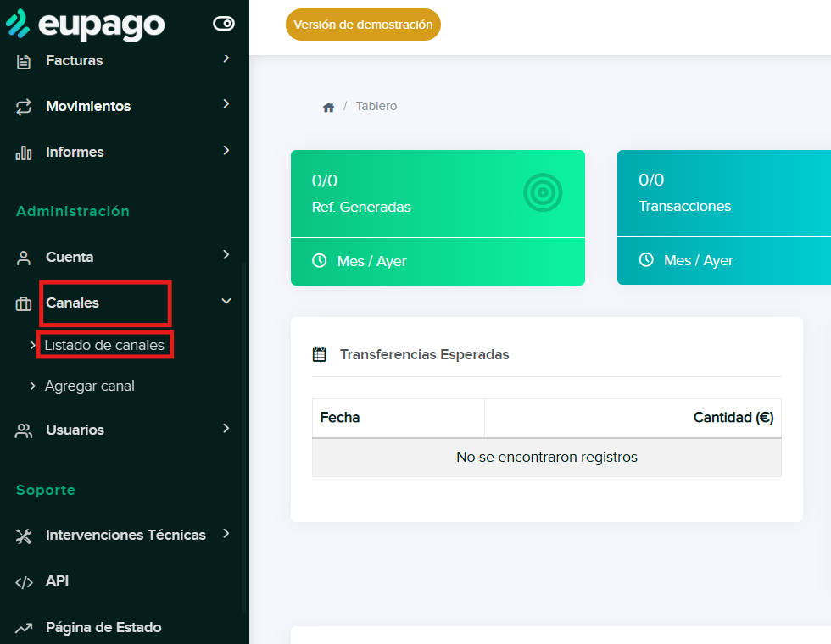
Task: Click the Intervenciones Técnicas tools icon
Action: pyautogui.click(x=24, y=536)
